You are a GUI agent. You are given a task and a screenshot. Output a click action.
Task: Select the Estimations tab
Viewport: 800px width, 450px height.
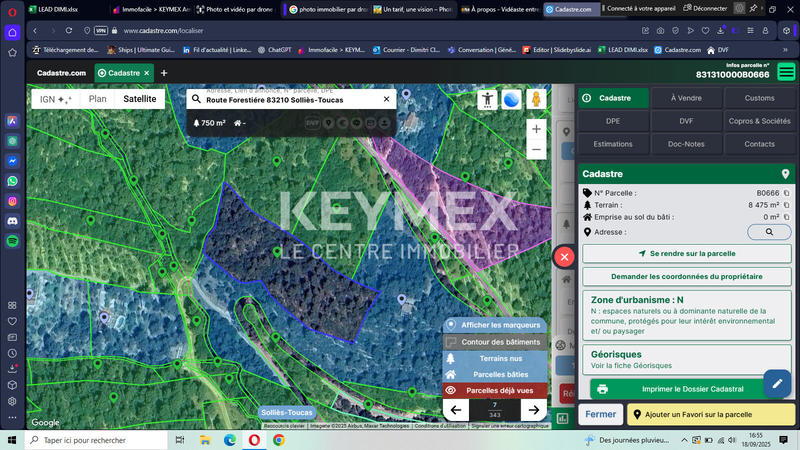(613, 144)
